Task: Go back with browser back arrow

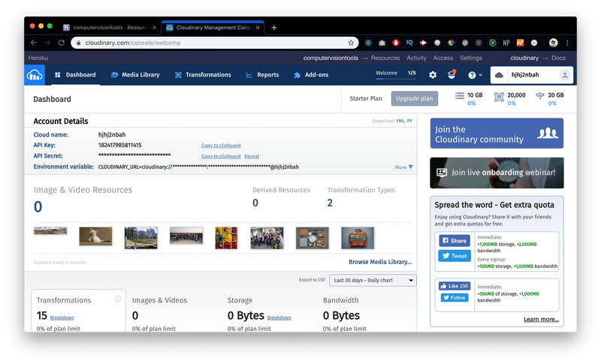Action: 34,43
